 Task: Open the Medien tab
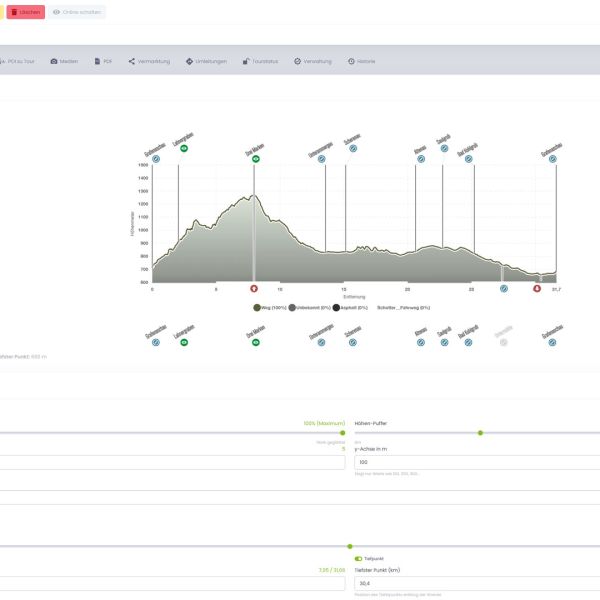point(64,61)
